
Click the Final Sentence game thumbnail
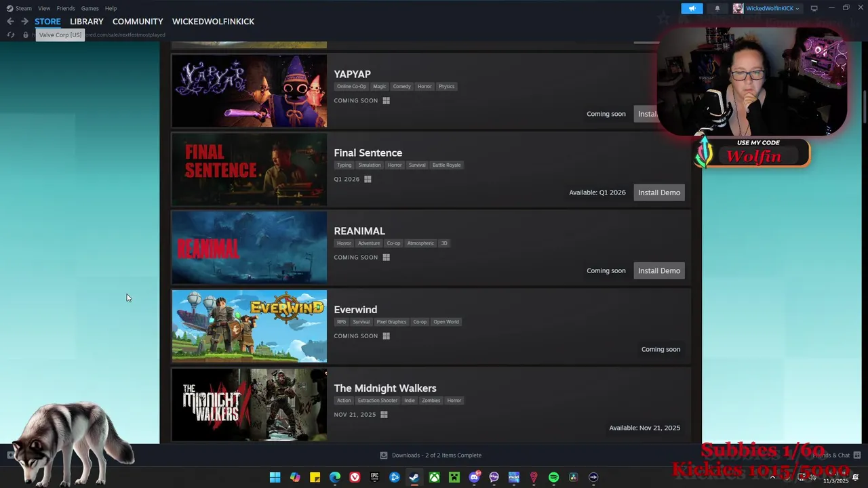(250, 169)
